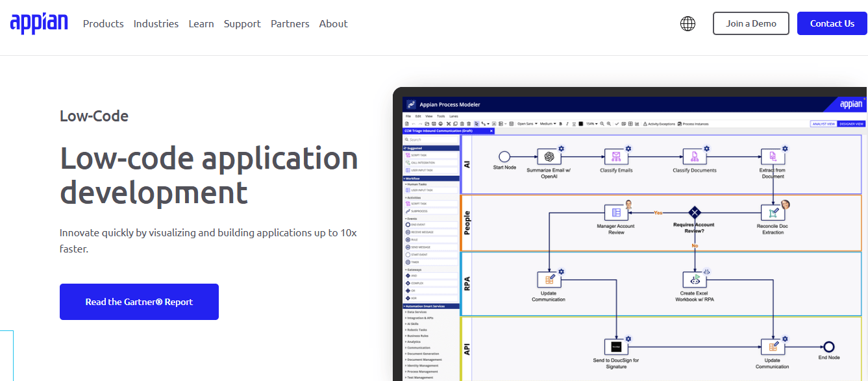This screenshot has width=868, height=381.
Task: Open the 154% zoom level dropdown
Action: [591, 123]
